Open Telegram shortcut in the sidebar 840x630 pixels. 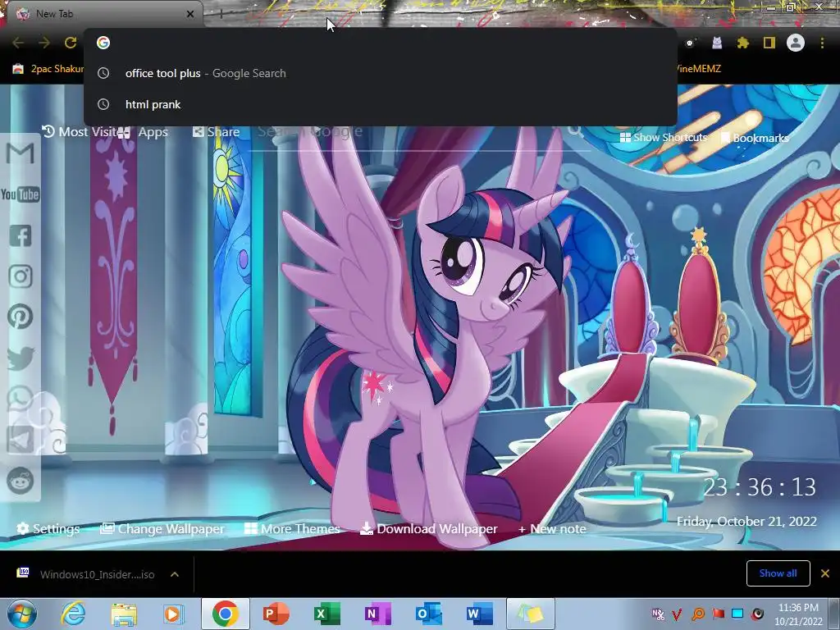coord(21,440)
